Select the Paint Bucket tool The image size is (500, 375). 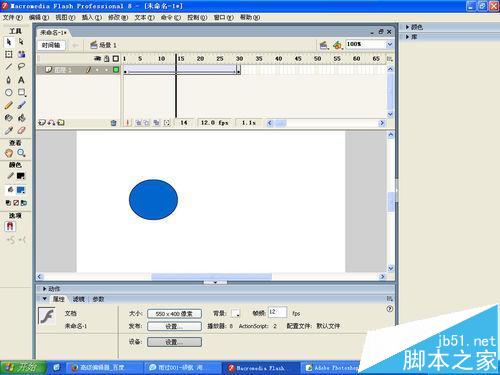click(x=21, y=118)
